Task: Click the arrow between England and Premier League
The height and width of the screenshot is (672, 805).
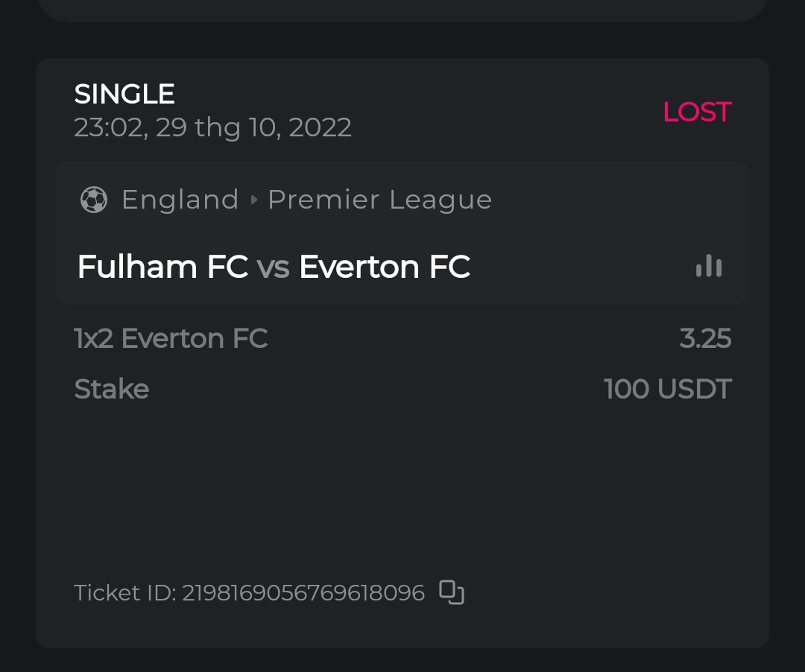Action: (x=253, y=200)
